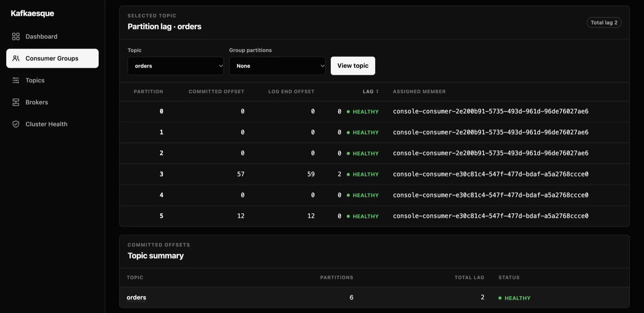Click the Topics sliders icon
This screenshot has width=644, height=313.
(x=16, y=80)
